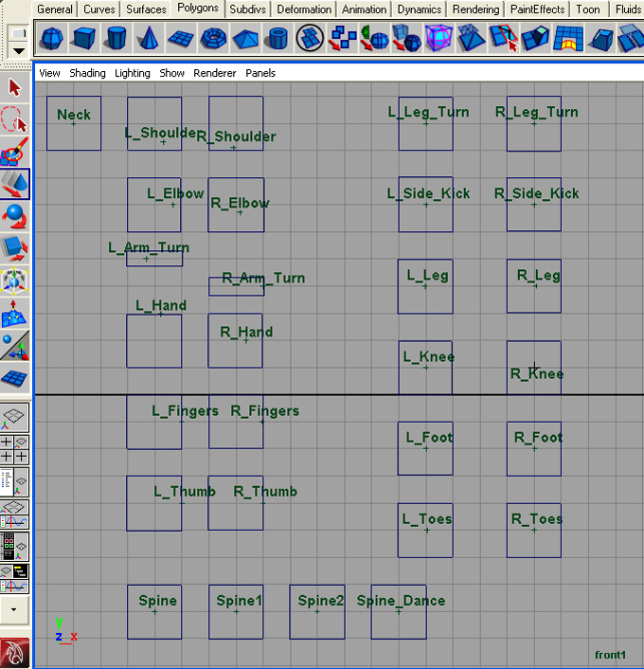Select the Scale tool with blue cube
Image resolution: width=644 pixels, height=669 pixels.
15,248
